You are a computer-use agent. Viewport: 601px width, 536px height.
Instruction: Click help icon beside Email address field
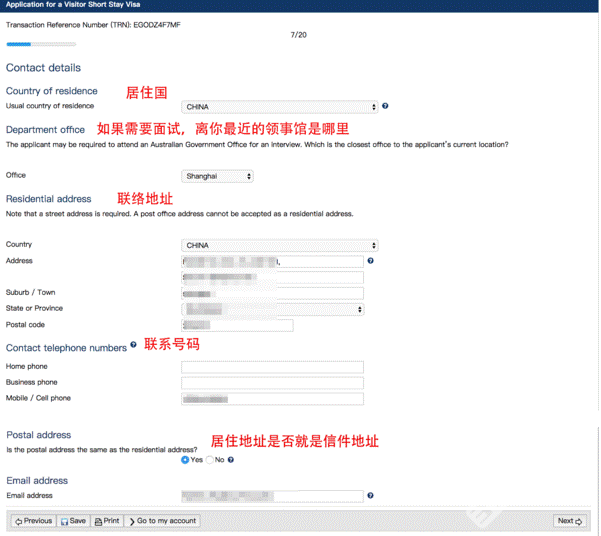pyautogui.click(x=370, y=495)
